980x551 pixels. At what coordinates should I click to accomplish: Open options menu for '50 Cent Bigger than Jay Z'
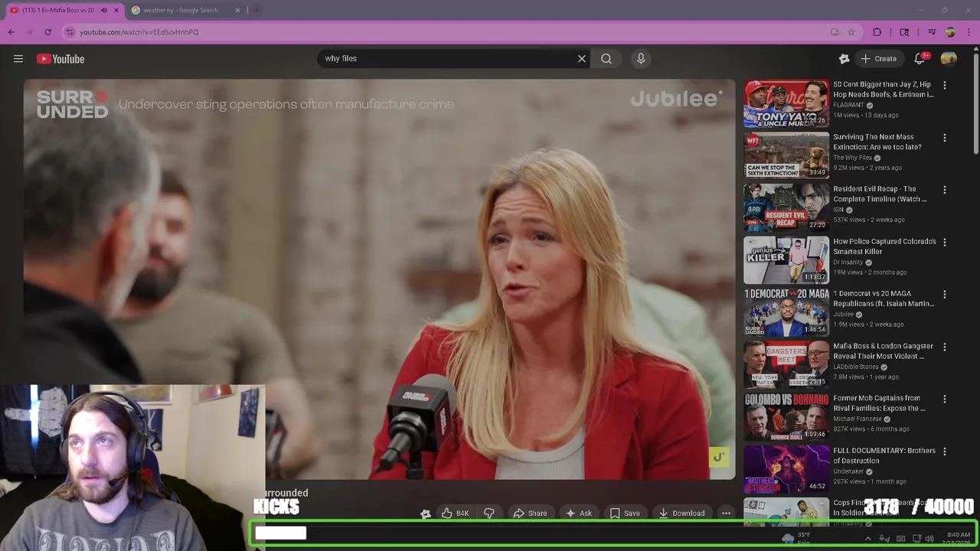pos(944,86)
